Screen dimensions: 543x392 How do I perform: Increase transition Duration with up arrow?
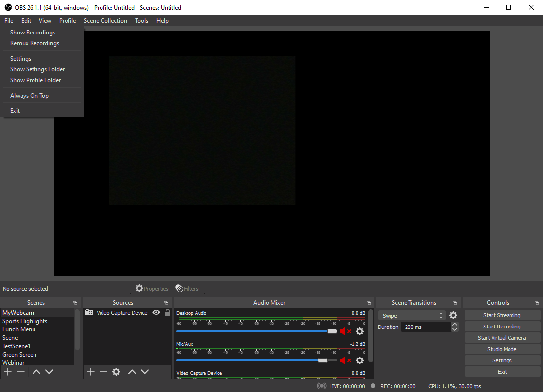tap(455, 324)
